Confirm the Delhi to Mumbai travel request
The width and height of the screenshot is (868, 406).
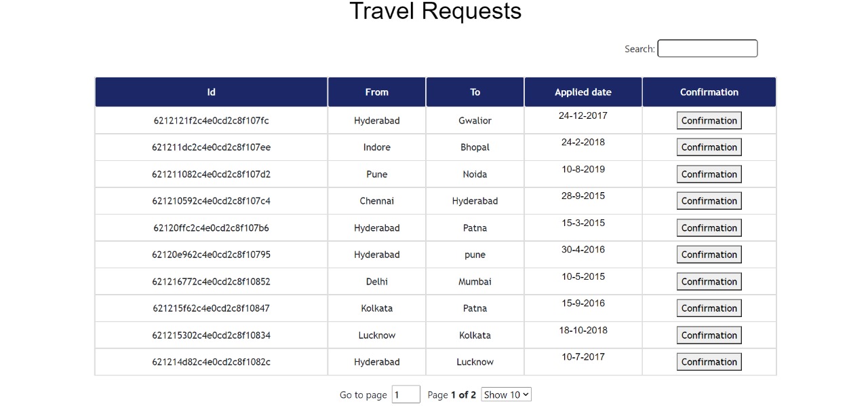709,281
